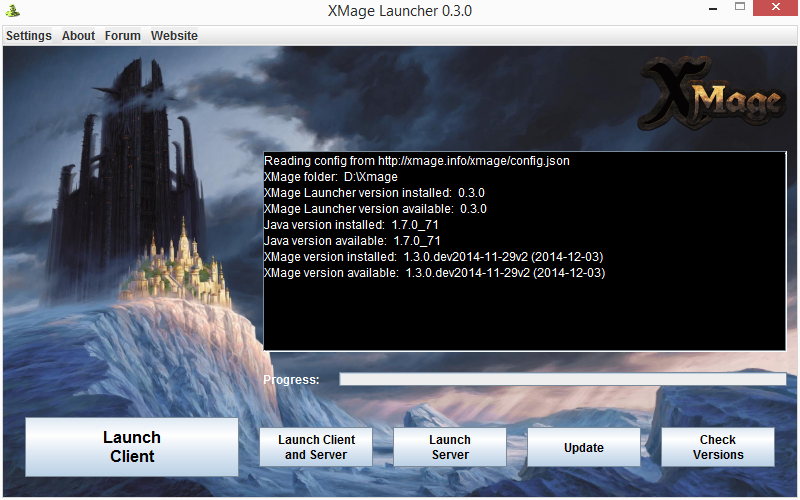
Task: Click the 'Progress:' label
Action: coord(291,380)
